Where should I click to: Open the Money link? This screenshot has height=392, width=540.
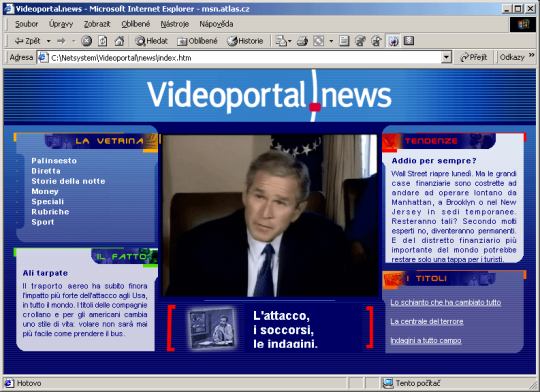click(x=45, y=191)
